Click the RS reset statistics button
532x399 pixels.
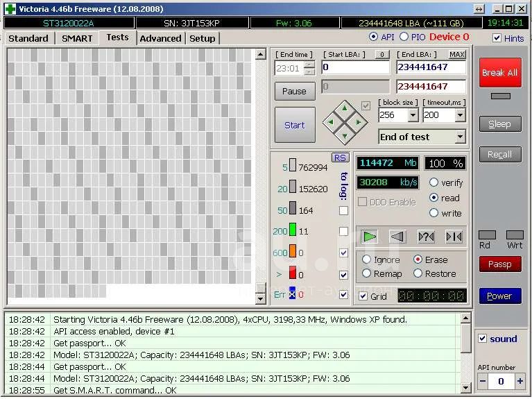[x=340, y=158]
